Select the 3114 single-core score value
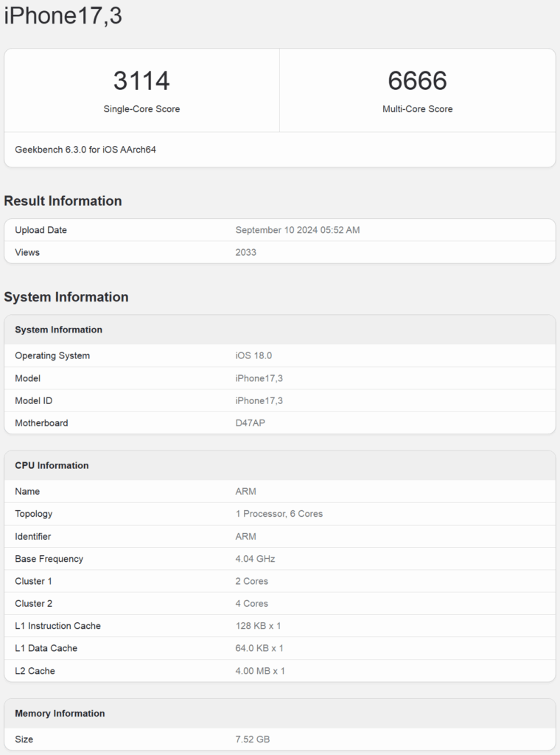Viewport: 560px width, 755px height. (x=141, y=80)
